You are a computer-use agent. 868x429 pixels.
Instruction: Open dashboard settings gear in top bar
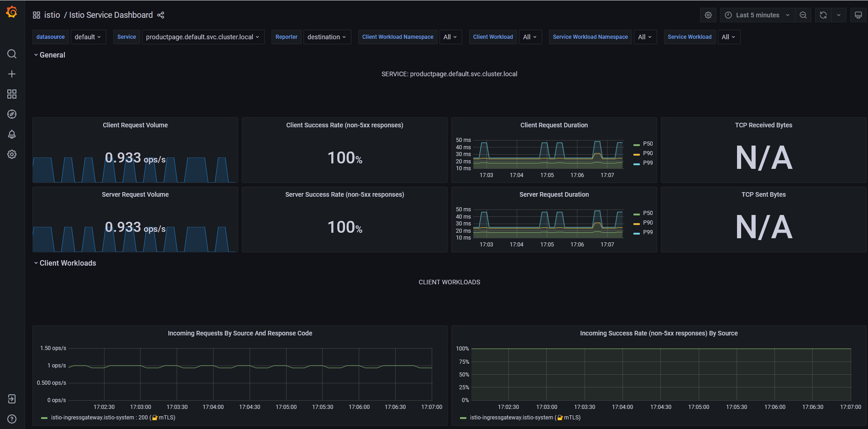coord(708,15)
